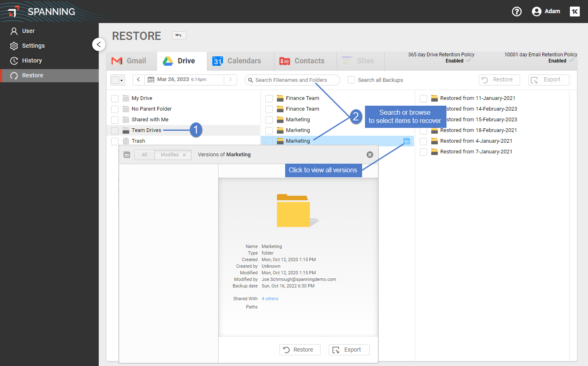Open the backup date calendar picker
Screen dimensions: 588x366
tap(151, 80)
